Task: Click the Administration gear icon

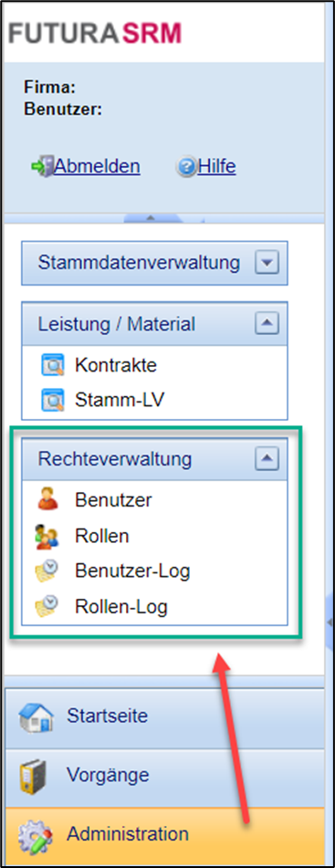Action: 36,834
